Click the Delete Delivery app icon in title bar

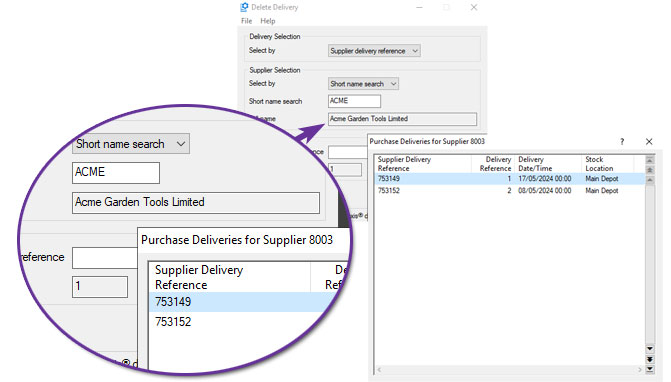(244, 7)
